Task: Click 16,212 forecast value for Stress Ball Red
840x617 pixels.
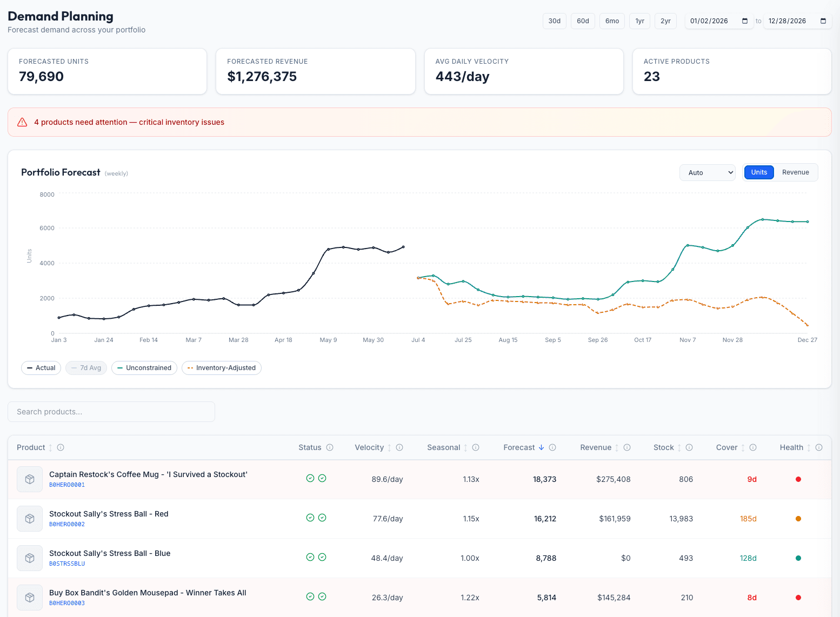Action: tap(545, 519)
